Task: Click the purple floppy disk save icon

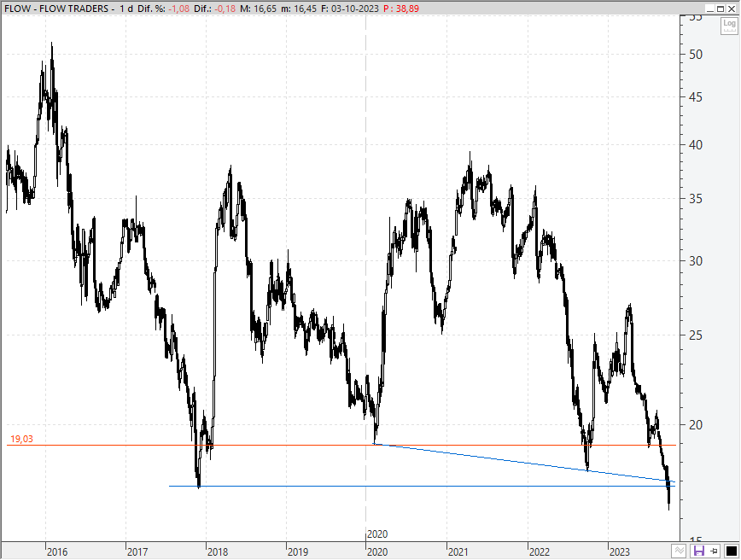Action: 699,551
